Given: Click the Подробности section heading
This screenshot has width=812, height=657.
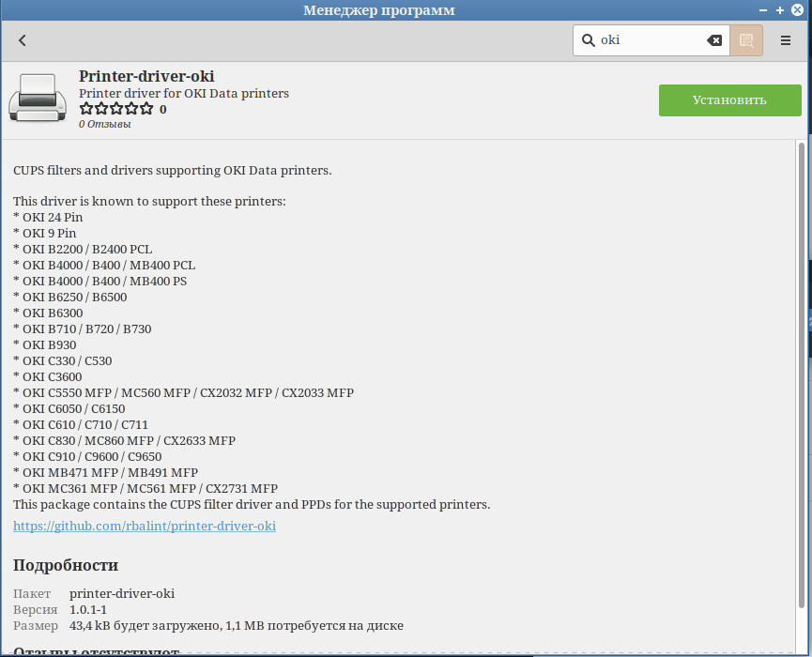Looking at the screenshot, I should pos(66,565).
